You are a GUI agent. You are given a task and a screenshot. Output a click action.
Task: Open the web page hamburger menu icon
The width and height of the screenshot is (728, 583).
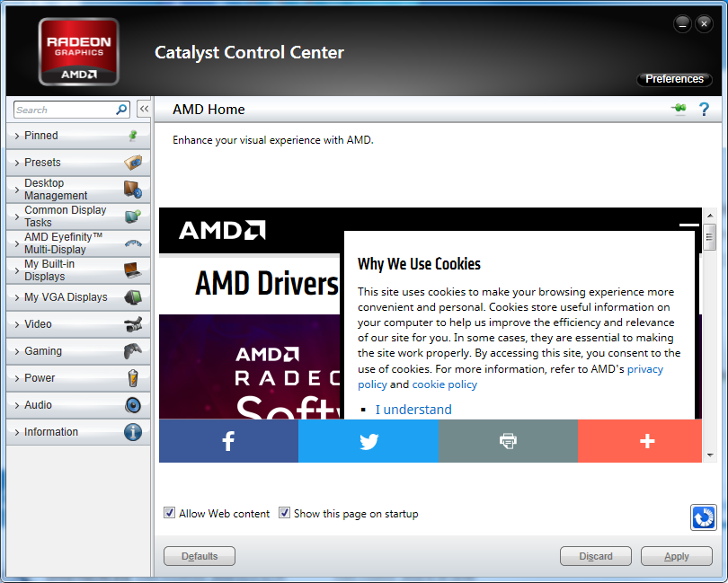689,225
